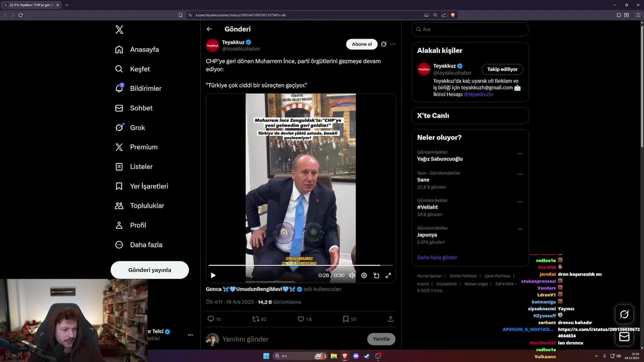Go to Anasayfa in the sidebar

[137, 49]
